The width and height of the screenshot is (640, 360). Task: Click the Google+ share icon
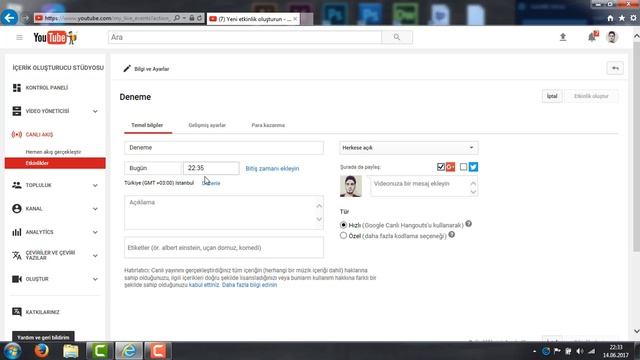(450, 167)
